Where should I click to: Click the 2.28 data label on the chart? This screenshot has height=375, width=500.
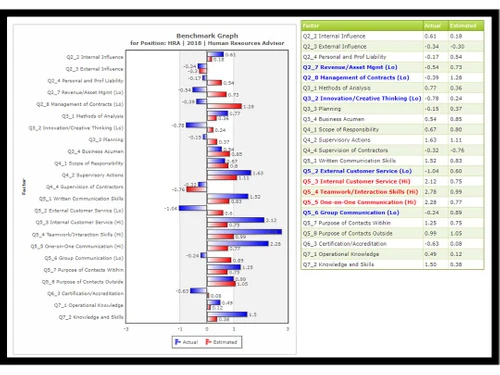pyautogui.click(x=275, y=244)
